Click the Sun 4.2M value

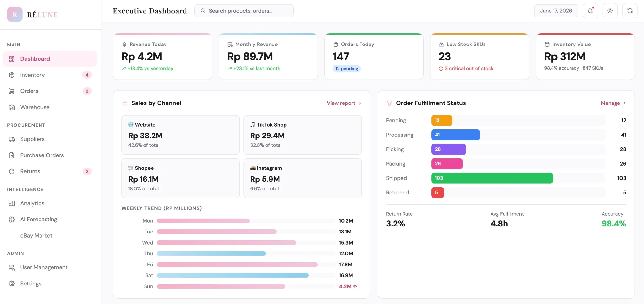tap(348, 286)
